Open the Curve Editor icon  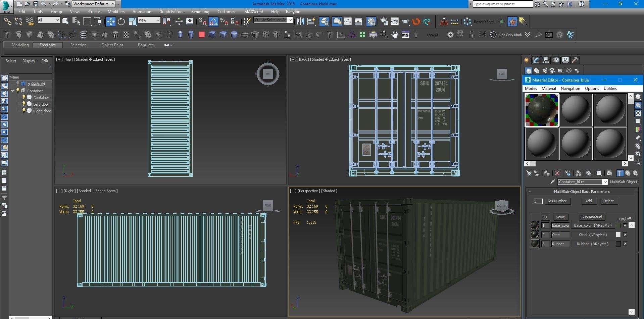[x=348, y=21]
